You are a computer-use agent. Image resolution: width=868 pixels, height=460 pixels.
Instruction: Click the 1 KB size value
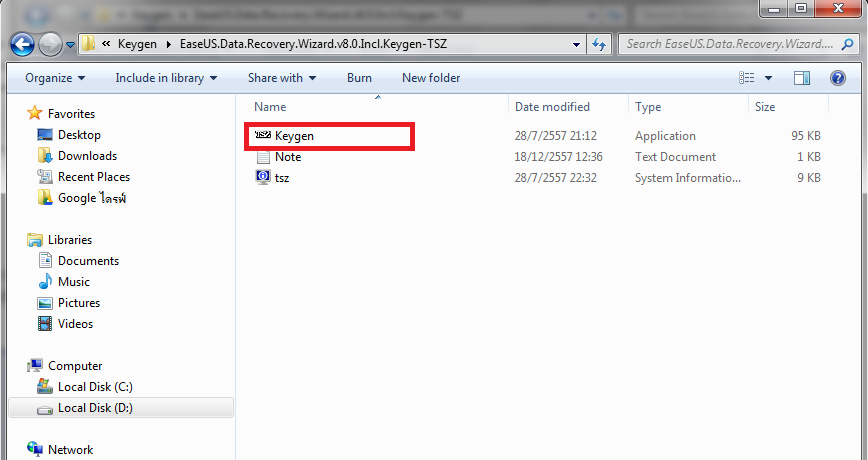809,157
